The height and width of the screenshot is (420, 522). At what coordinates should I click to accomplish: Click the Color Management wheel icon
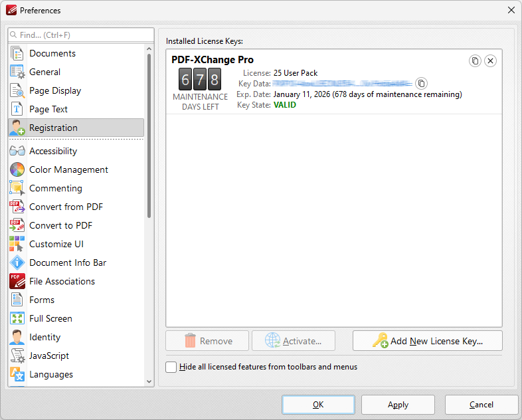(x=17, y=169)
